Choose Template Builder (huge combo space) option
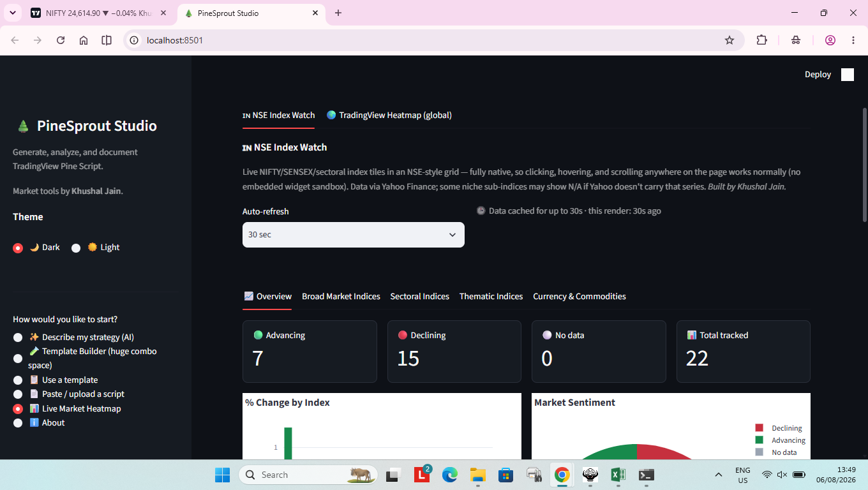The height and width of the screenshot is (490, 868). pos(18,359)
